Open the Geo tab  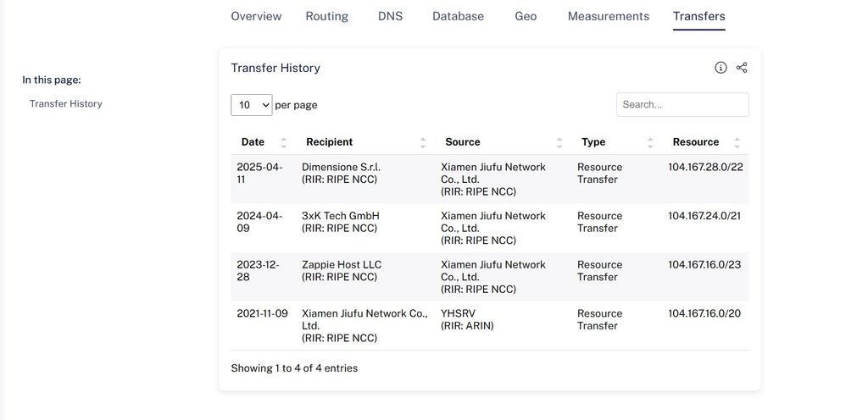click(x=526, y=16)
